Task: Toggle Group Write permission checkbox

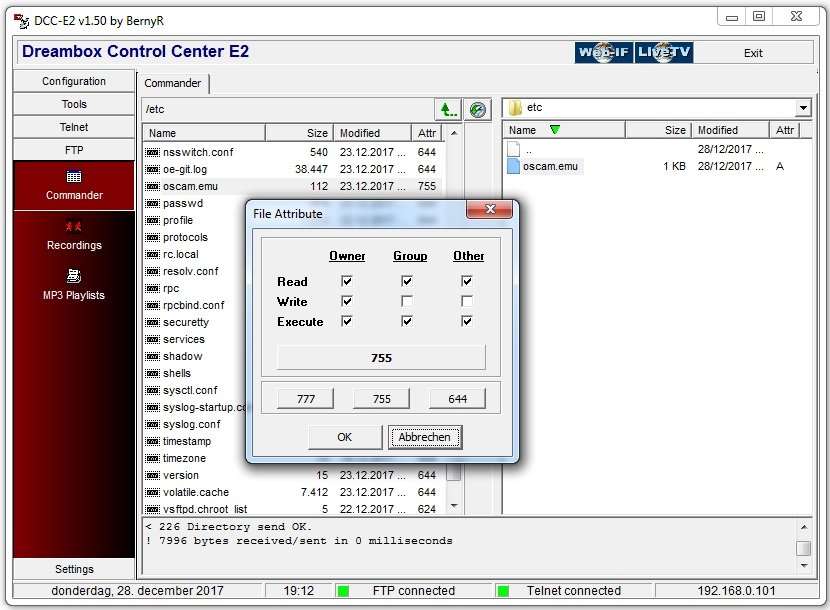Action: pos(408,301)
